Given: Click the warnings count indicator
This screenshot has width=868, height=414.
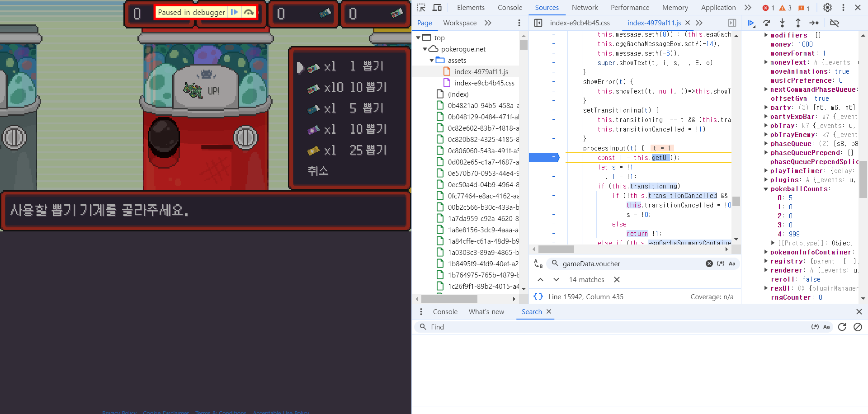Looking at the screenshot, I should 785,8.
